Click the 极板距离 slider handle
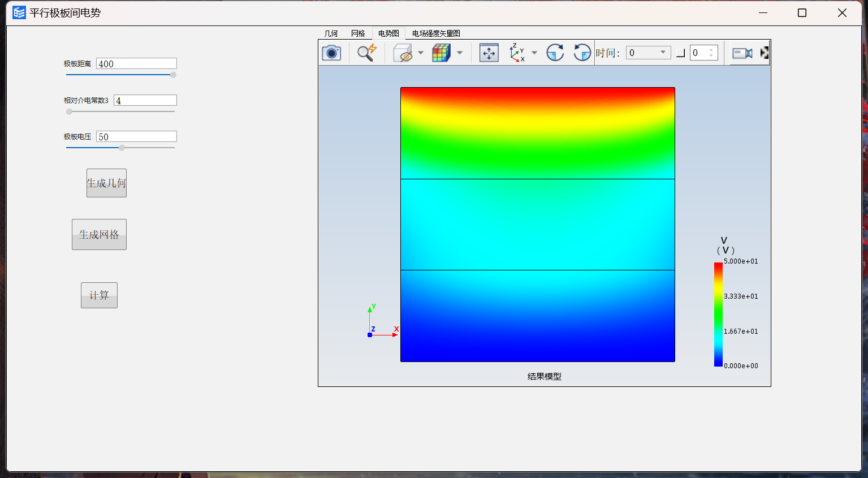The image size is (868, 478). (173, 75)
